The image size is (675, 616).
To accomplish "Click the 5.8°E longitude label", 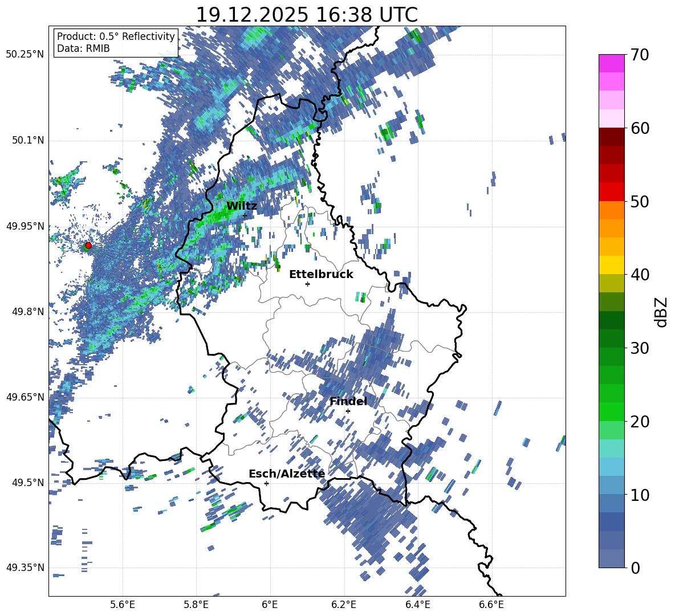I will tap(196, 605).
